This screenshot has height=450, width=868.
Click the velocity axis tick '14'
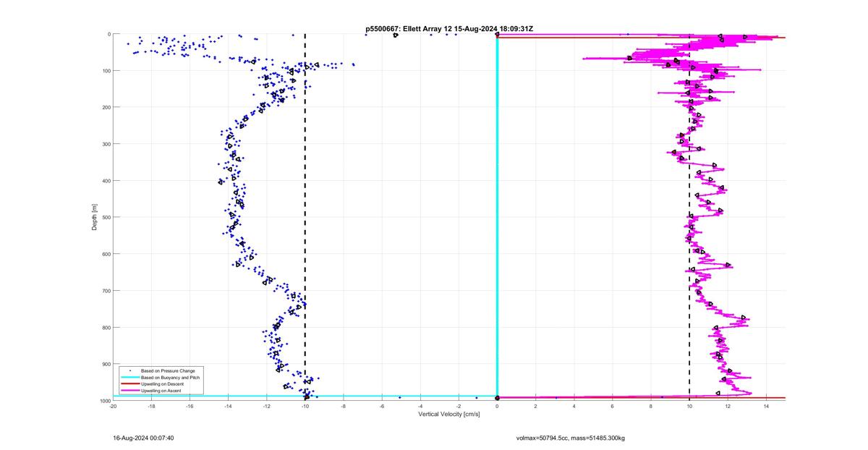point(765,407)
